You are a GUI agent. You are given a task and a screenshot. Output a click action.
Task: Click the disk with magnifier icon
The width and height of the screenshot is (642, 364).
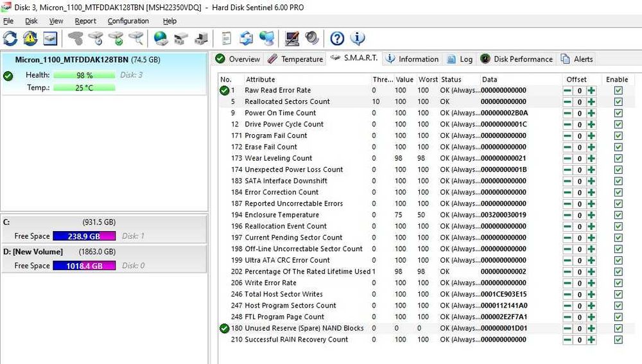coord(136,39)
